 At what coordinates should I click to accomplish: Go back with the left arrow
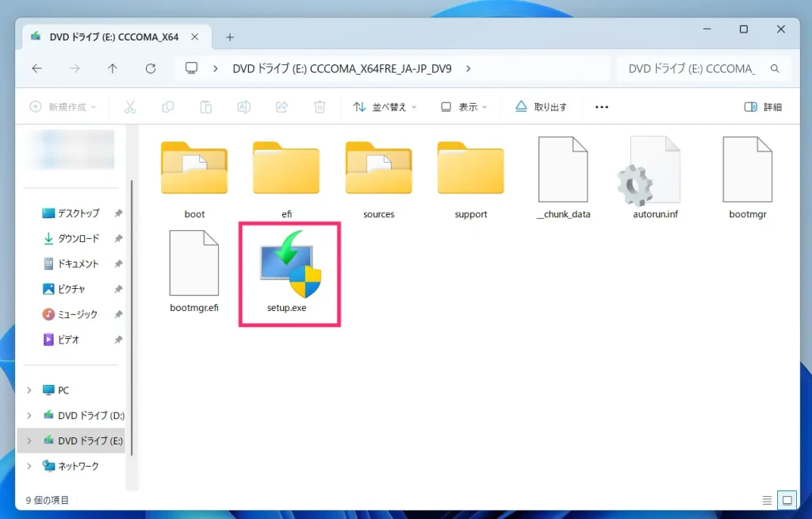tap(36, 68)
